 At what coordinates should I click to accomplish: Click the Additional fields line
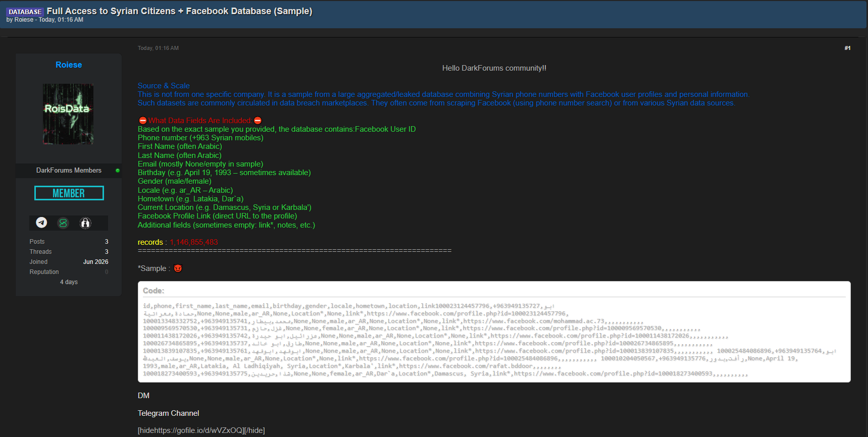226,225
